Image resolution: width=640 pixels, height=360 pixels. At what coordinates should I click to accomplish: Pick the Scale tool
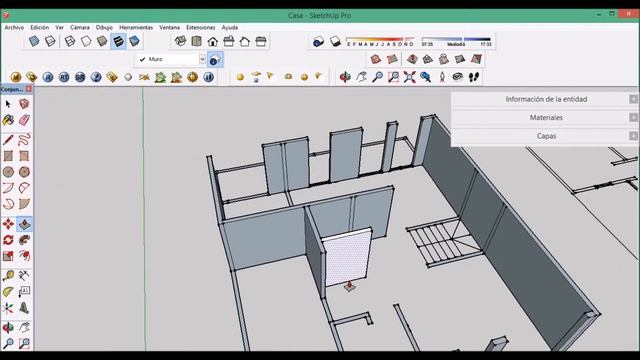(x=8, y=256)
